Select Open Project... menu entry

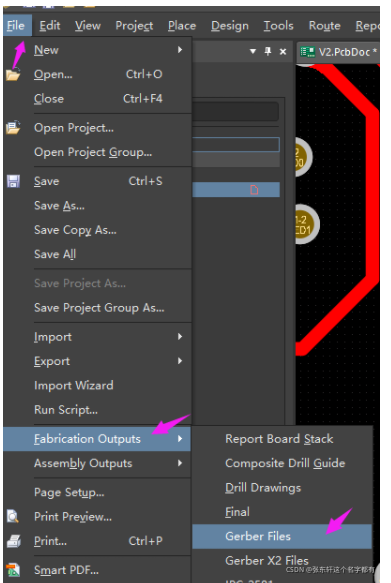coord(97,128)
